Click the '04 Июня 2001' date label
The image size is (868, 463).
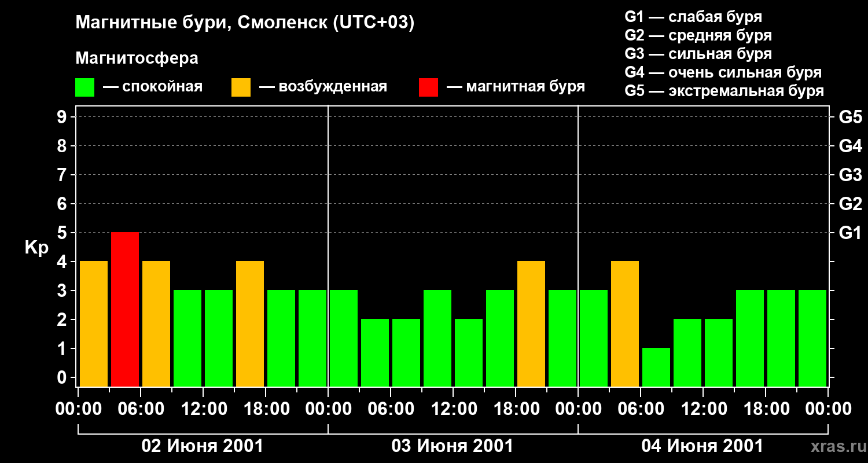click(x=703, y=446)
